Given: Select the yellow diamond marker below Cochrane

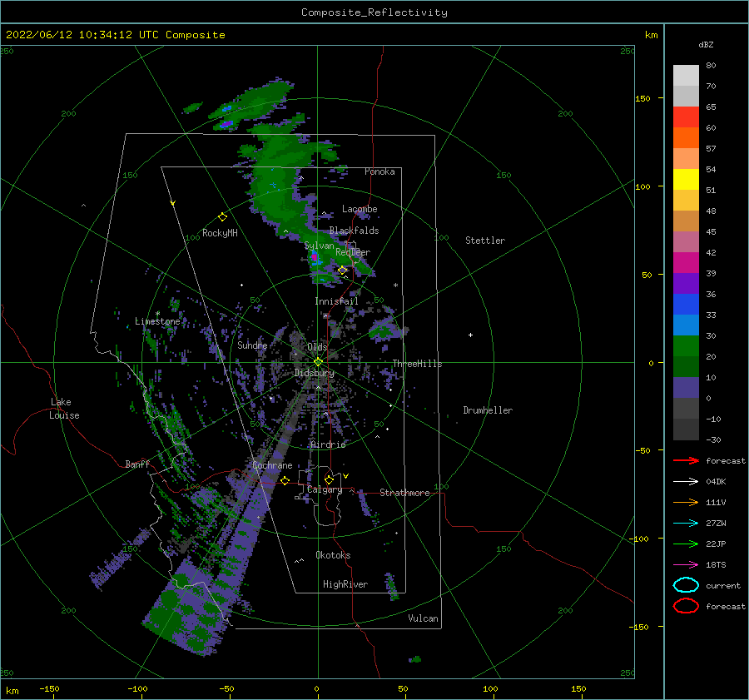Looking at the screenshot, I should [x=285, y=481].
